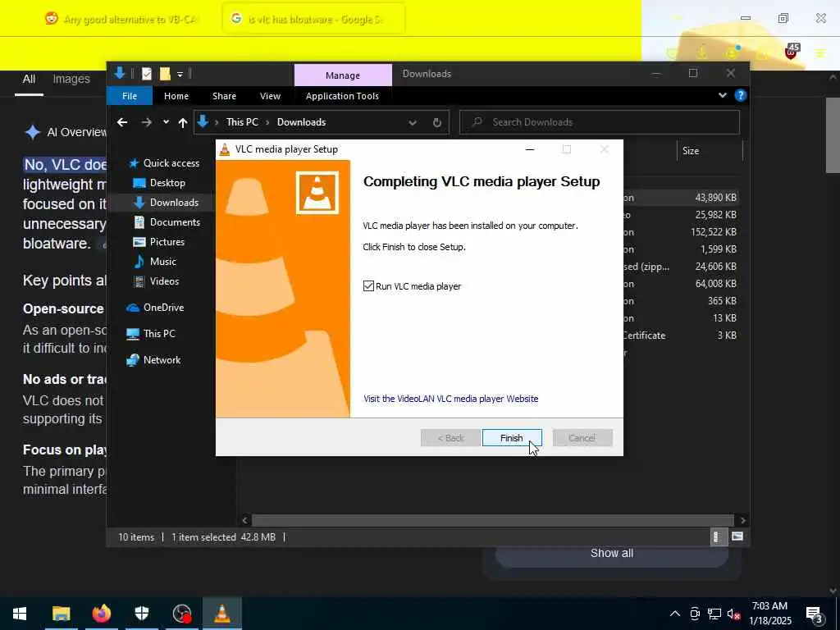Click VLC installer taskbar icon

pyautogui.click(x=221, y=614)
